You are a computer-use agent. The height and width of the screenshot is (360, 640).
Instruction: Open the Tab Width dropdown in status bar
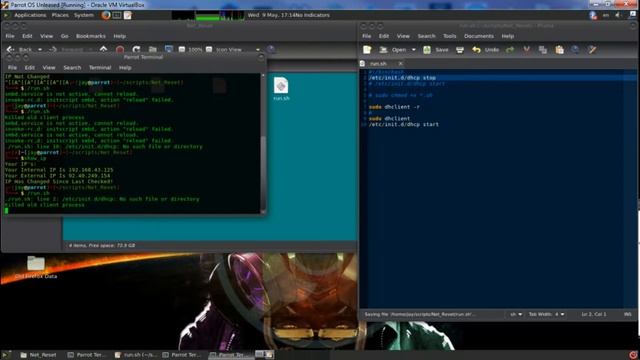[x=546, y=314]
